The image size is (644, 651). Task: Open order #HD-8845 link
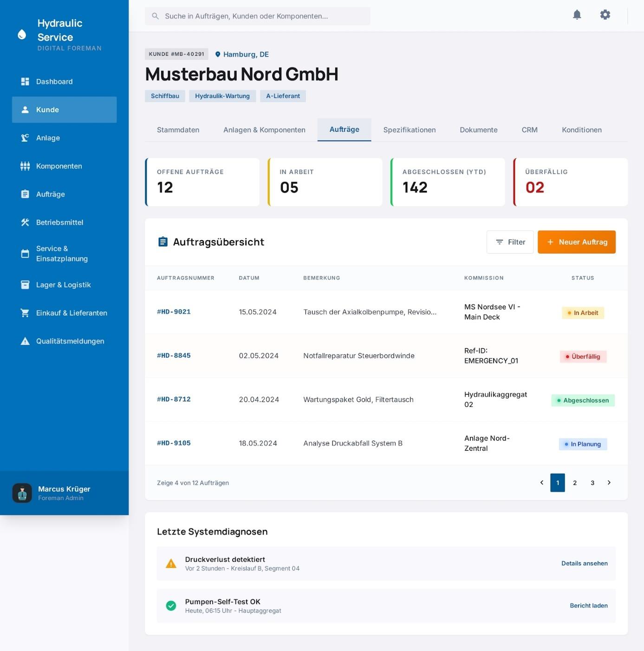174,356
